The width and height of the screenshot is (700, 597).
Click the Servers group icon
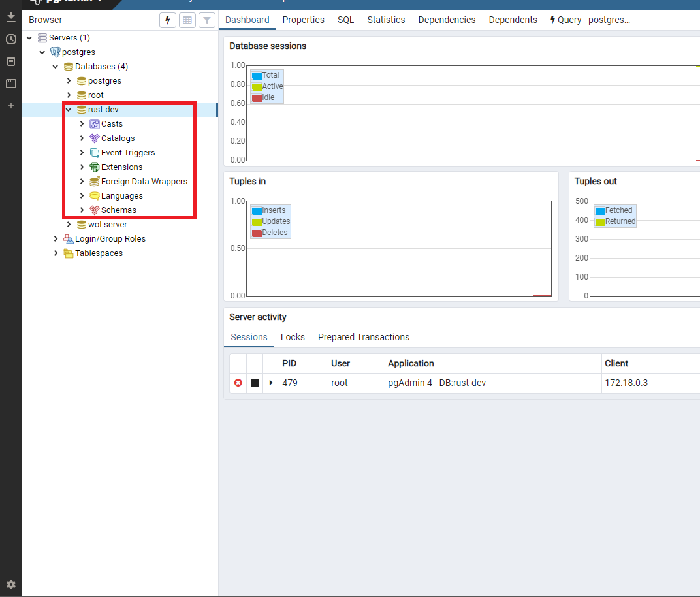(42, 37)
